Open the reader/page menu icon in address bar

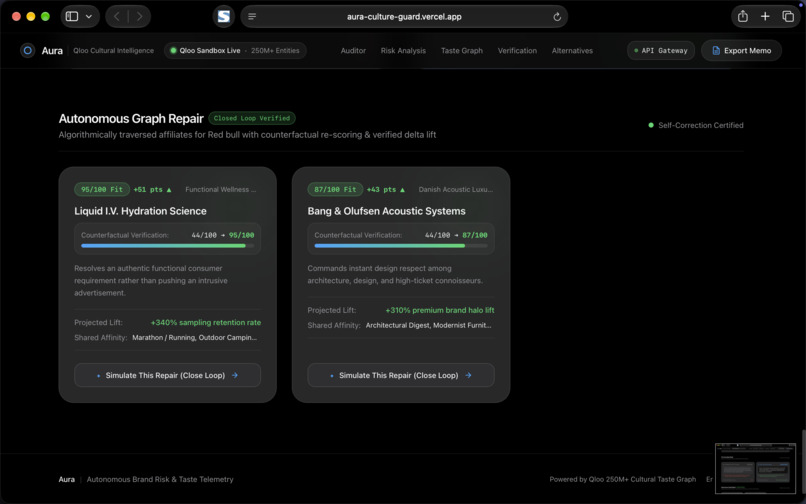[x=252, y=16]
